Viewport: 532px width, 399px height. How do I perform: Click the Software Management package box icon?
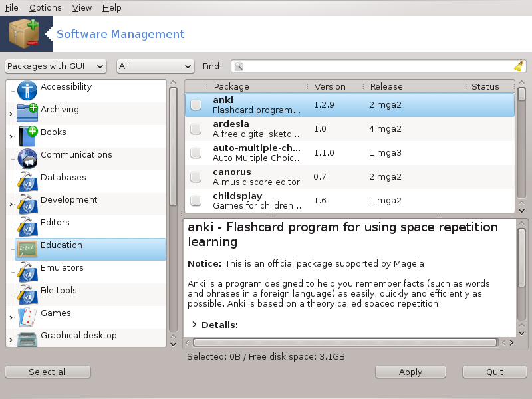pos(24,34)
